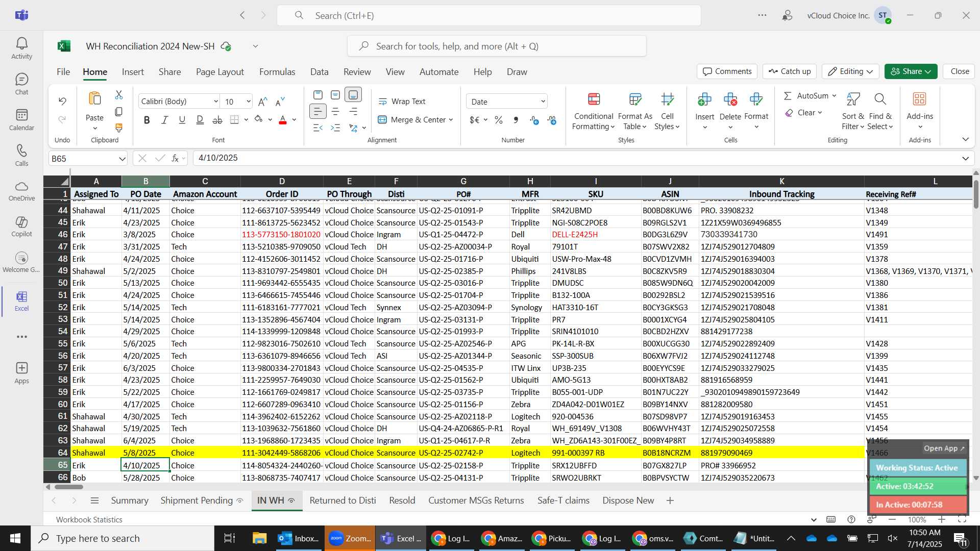This screenshot has height=551, width=980.
Task: Expand Merge & Center options
Action: tap(451, 120)
